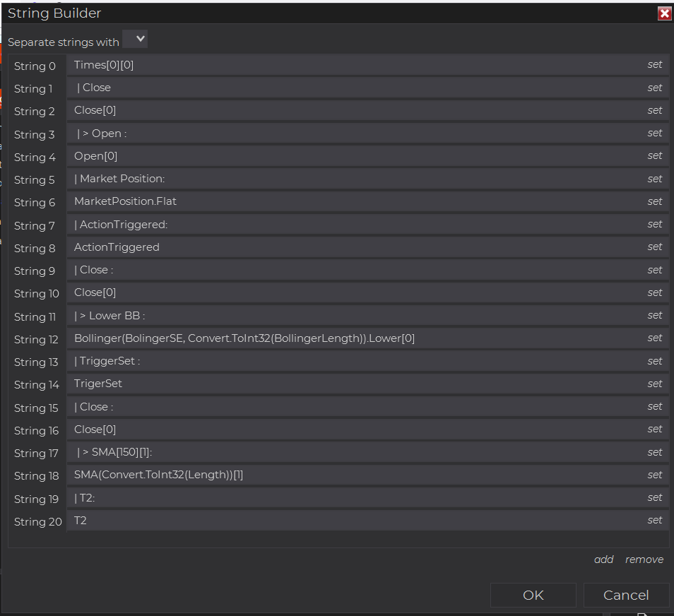Select the '| > Open :' field
Viewport: 674px width, 616px height.
[367, 134]
